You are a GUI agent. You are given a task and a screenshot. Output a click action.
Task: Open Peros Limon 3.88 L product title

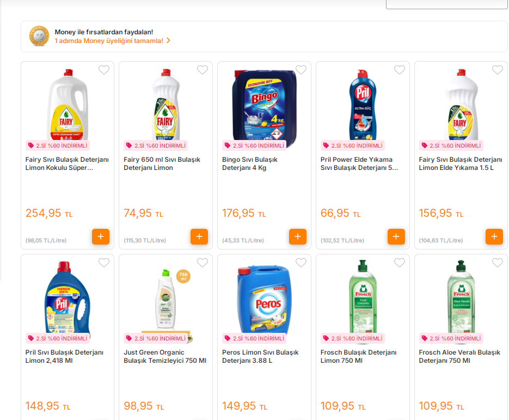[x=260, y=356]
